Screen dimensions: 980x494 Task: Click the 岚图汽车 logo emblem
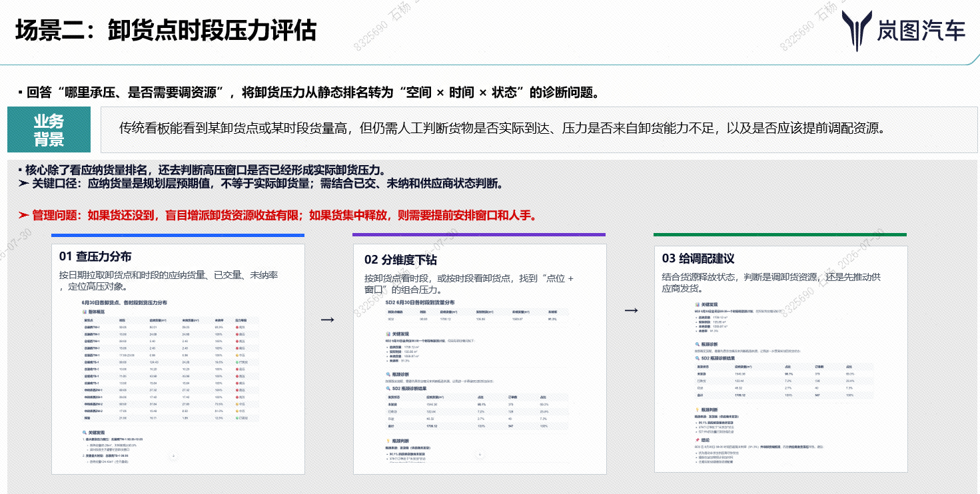pyautogui.click(x=857, y=31)
